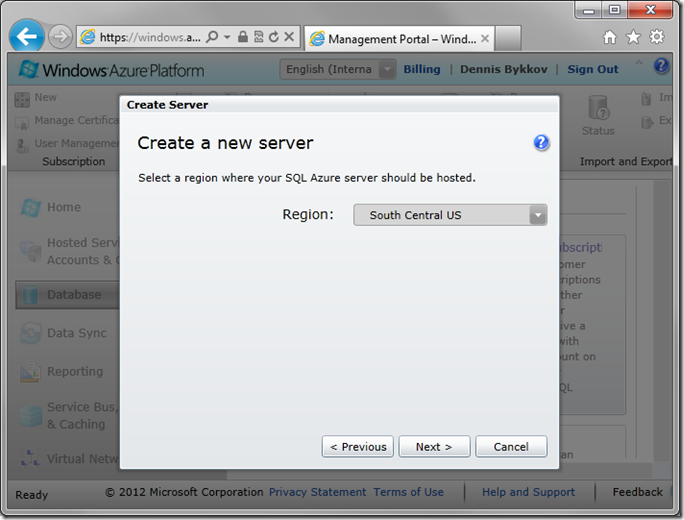
Task: Click the compatibility view icon in address bar
Action: tap(259, 37)
